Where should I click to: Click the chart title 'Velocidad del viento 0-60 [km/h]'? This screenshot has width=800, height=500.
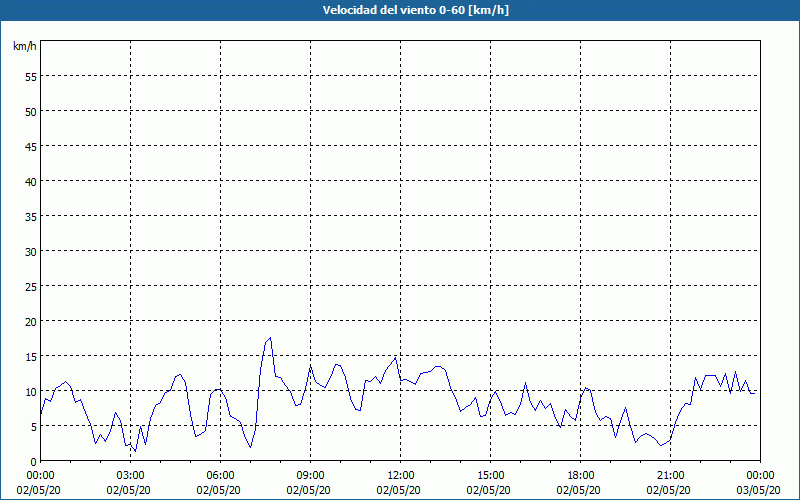(x=415, y=10)
